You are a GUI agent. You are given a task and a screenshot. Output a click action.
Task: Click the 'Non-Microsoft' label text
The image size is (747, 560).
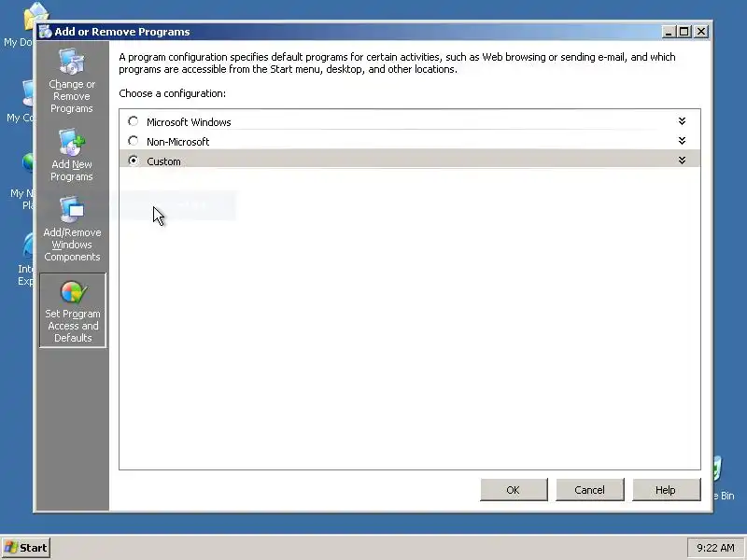coord(177,142)
